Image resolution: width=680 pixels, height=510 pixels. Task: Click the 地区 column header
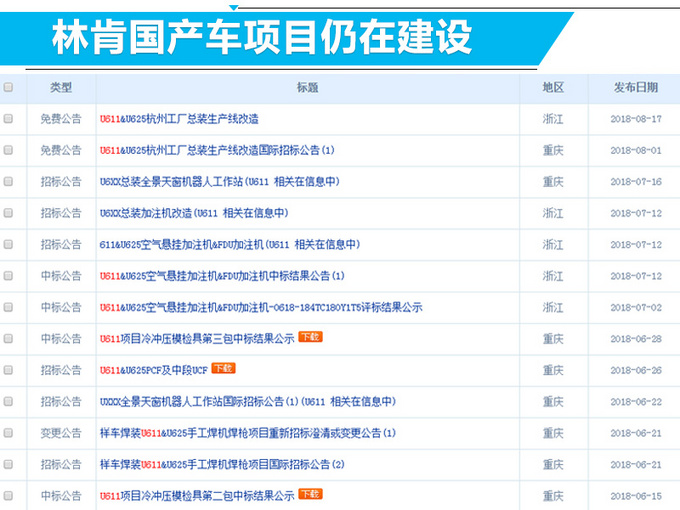pyautogui.click(x=553, y=88)
